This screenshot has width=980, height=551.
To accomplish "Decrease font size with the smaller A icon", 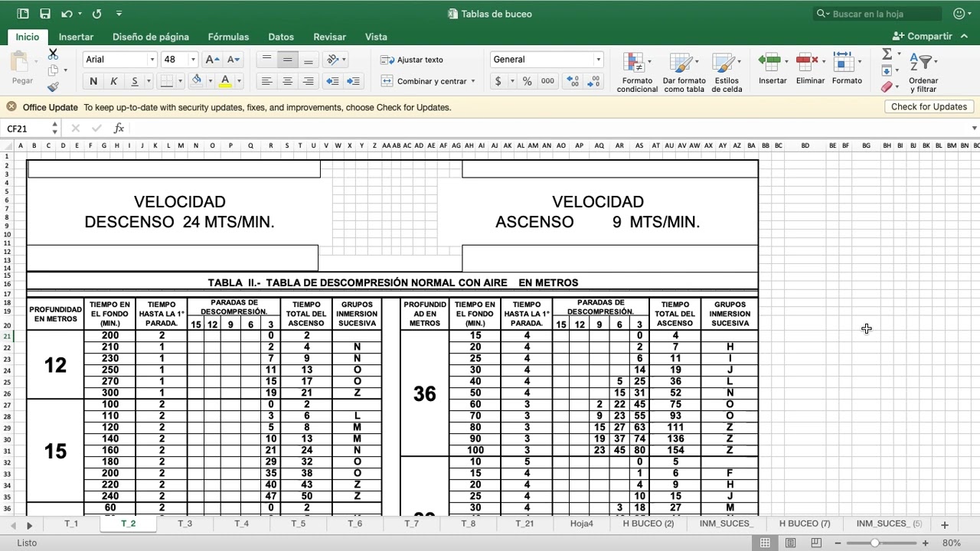I will point(234,59).
